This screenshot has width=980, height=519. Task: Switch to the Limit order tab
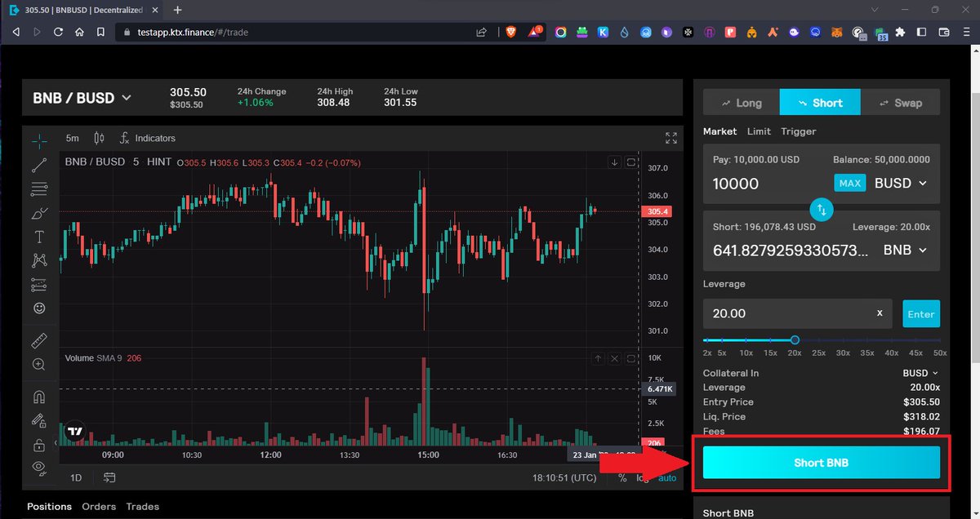(x=759, y=131)
